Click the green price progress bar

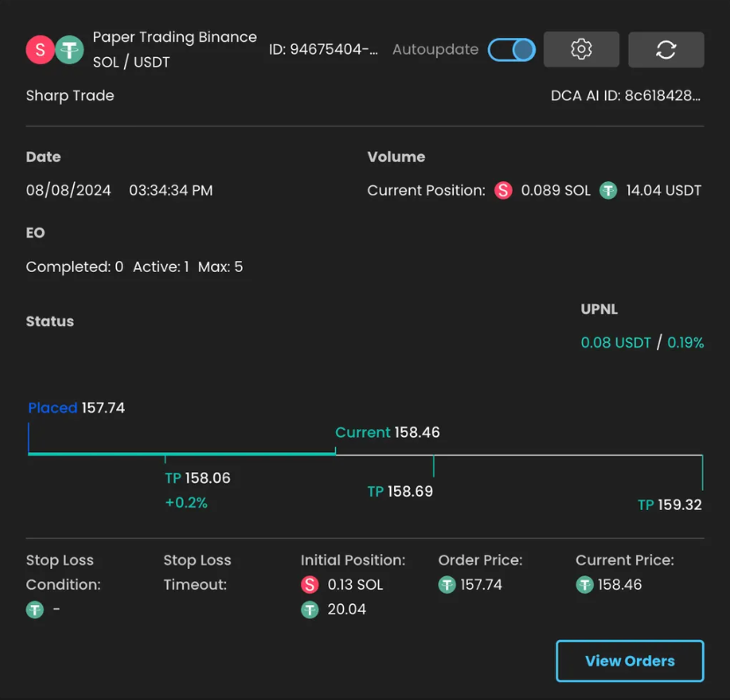[x=181, y=454]
